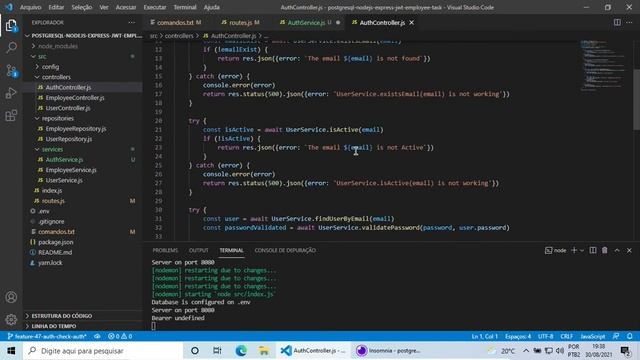Close the AuthController.js tab
This screenshot has height=360, width=640.
pos(411,22)
